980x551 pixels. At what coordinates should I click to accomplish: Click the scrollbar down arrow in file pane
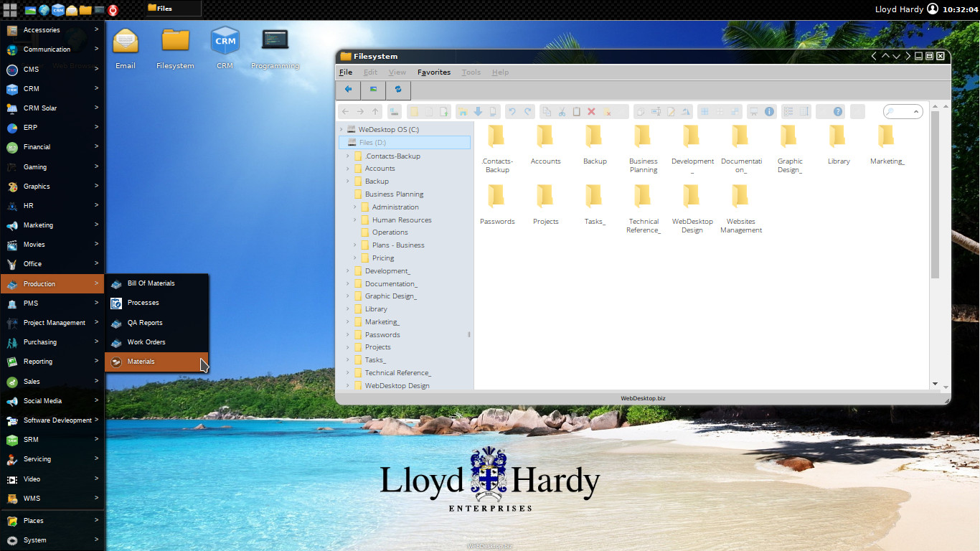[935, 385]
